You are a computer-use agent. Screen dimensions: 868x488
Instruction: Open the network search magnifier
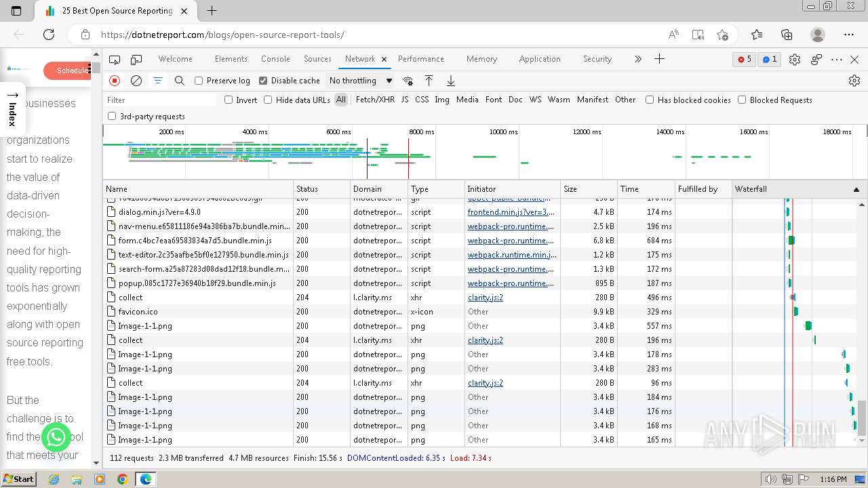point(180,81)
